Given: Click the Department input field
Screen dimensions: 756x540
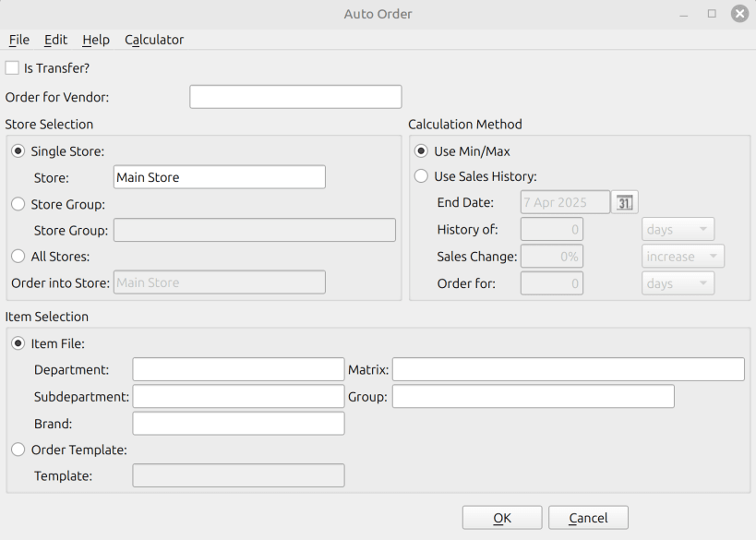Looking at the screenshot, I should point(238,370).
